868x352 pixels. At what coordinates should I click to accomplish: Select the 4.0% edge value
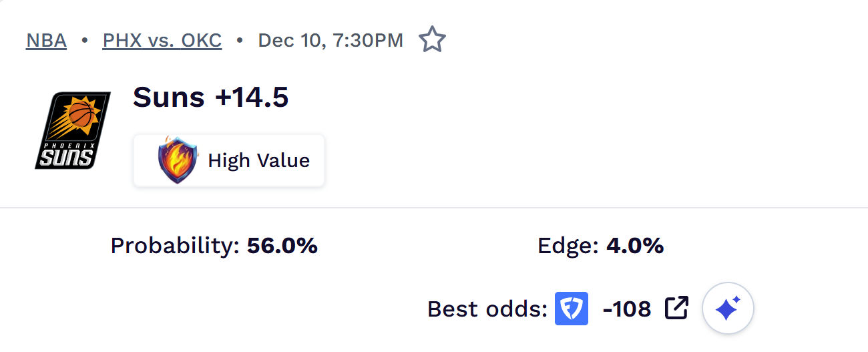click(635, 246)
